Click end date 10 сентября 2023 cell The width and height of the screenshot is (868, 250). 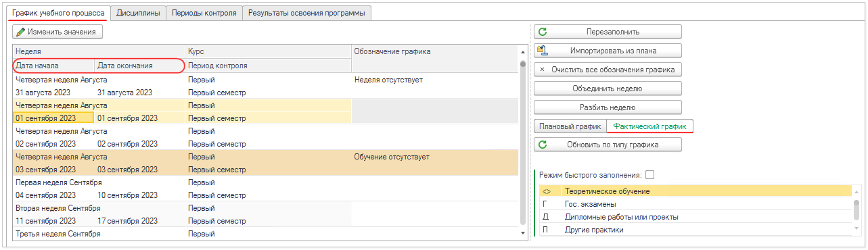140,195
